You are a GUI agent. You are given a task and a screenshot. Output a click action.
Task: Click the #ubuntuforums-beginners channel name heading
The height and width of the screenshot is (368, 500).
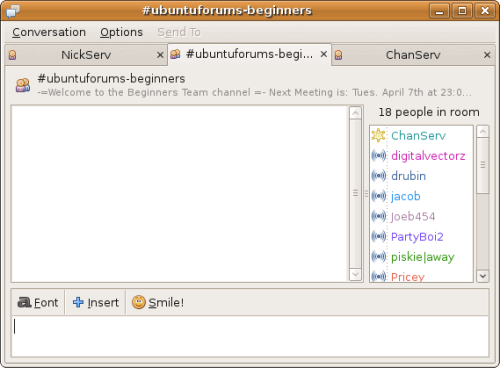[111, 79]
